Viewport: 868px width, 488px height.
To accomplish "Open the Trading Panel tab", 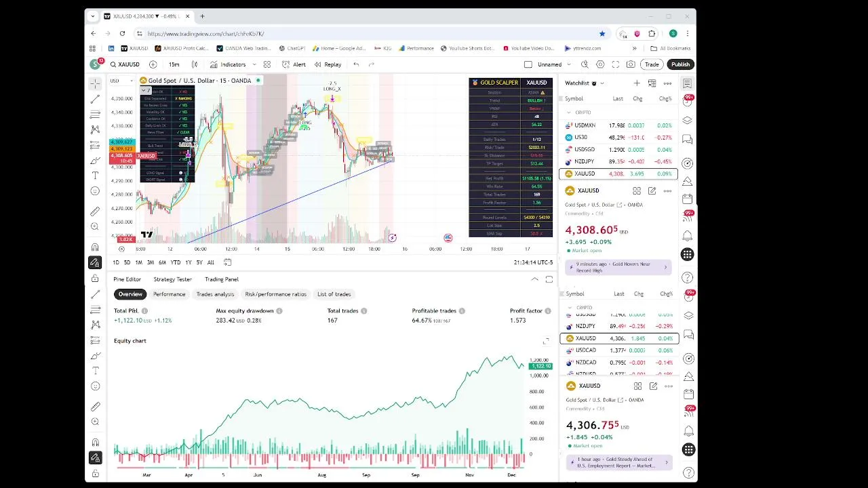I will click(222, 279).
